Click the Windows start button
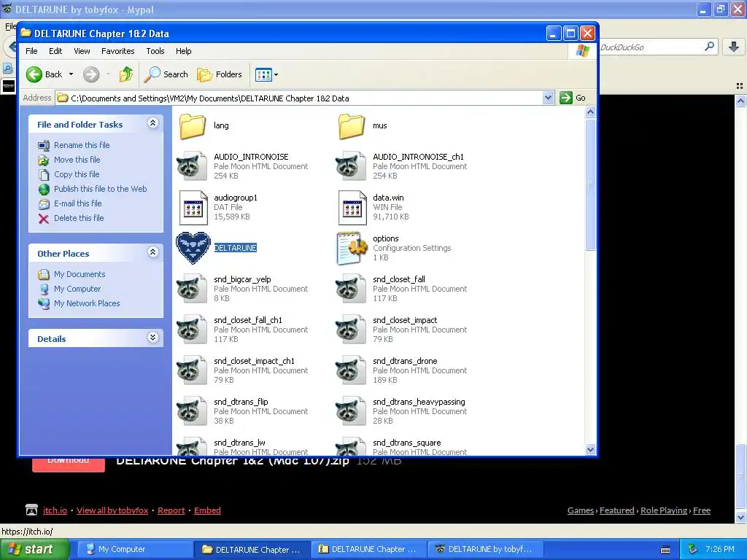This screenshot has width=747, height=560. pos(34,550)
